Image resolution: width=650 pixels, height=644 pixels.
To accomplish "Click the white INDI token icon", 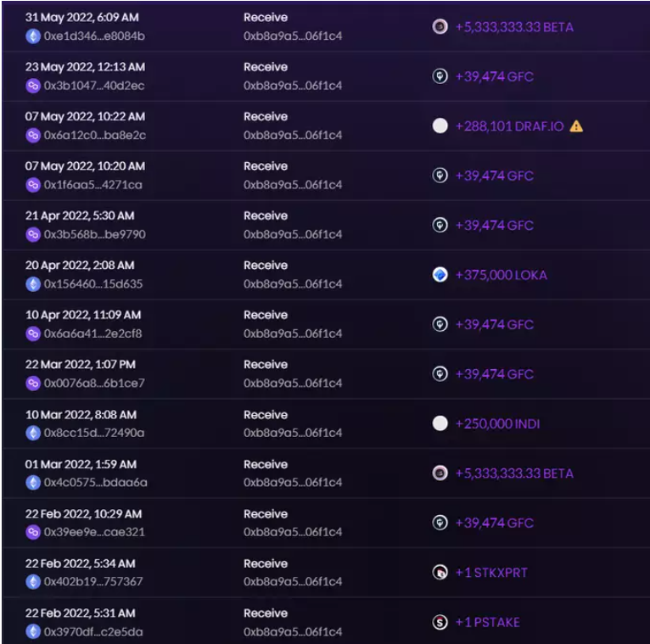I will pyautogui.click(x=440, y=423).
